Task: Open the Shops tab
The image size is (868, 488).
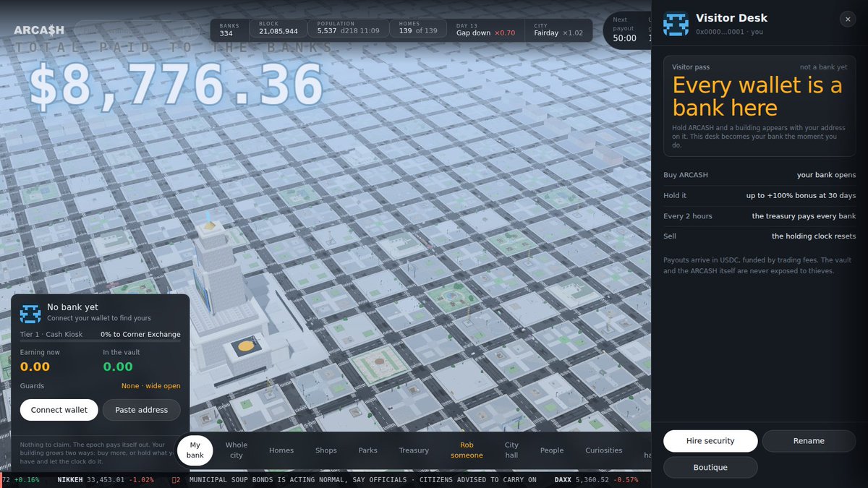Action: [326, 450]
